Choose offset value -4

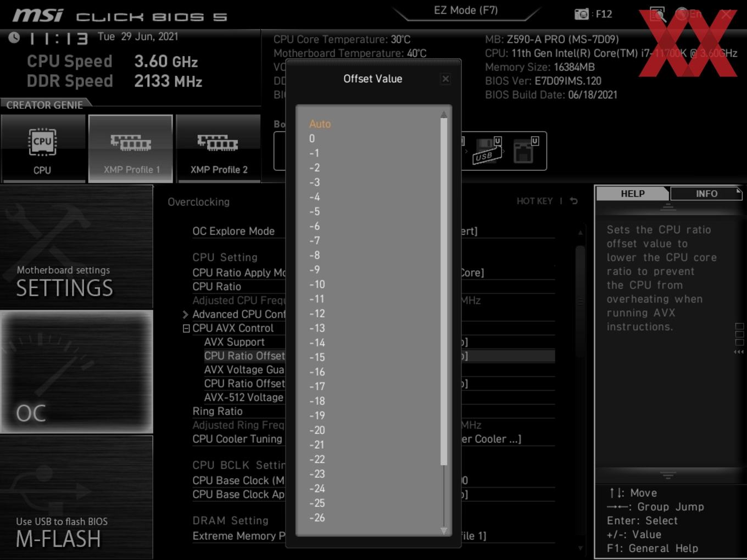pos(314,197)
